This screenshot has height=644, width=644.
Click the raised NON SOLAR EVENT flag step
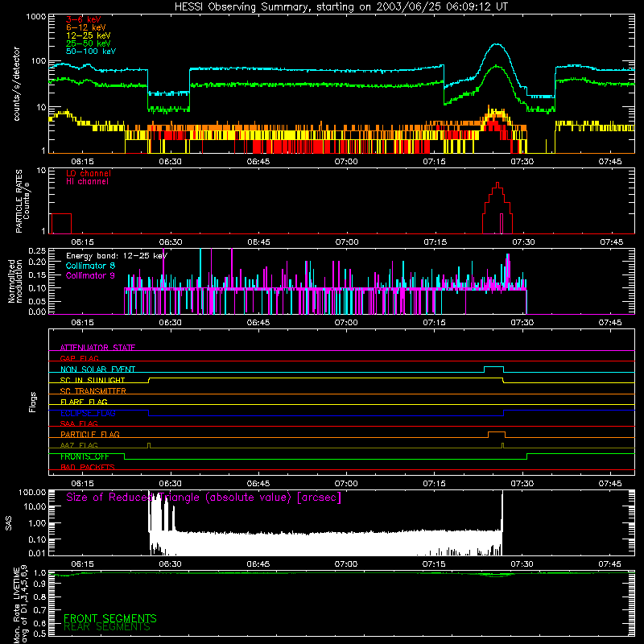[x=493, y=367]
